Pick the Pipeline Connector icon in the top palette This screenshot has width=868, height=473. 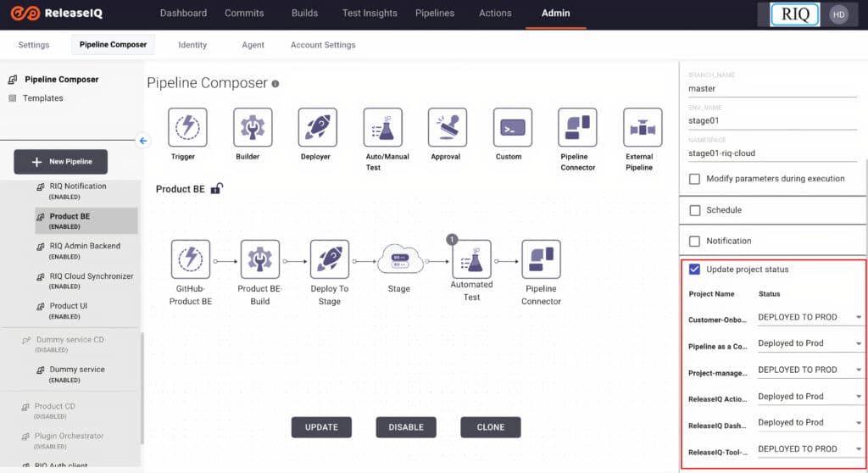coord(577,127)
